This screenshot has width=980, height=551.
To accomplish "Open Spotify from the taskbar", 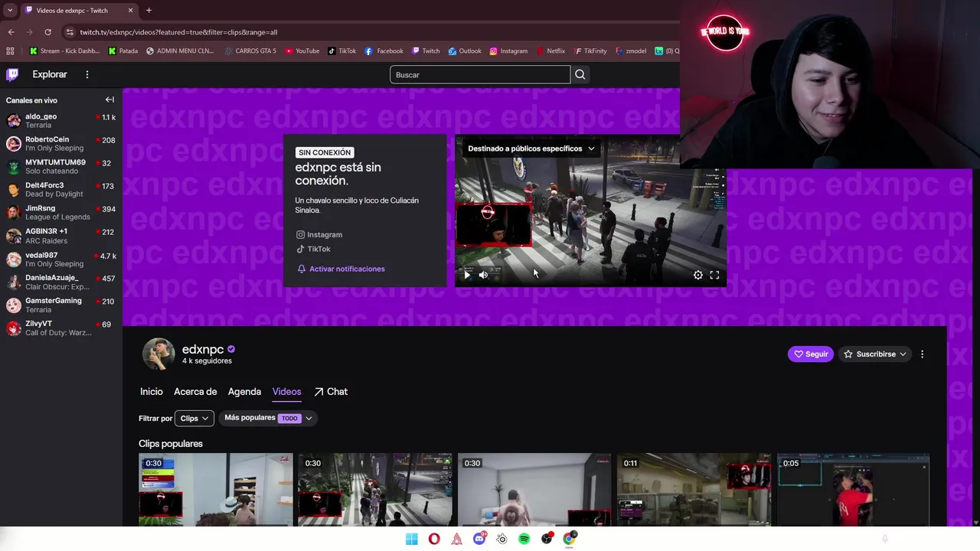I will [x=524, y=539].
